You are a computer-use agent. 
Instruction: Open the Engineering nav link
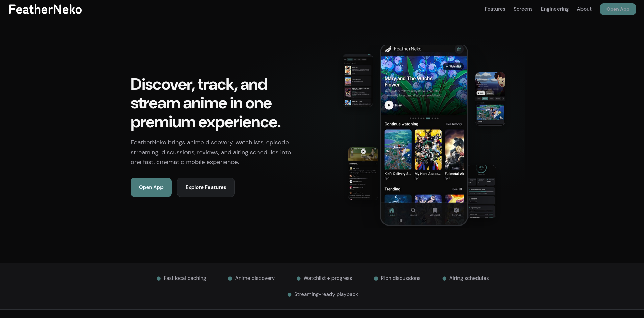554,9
